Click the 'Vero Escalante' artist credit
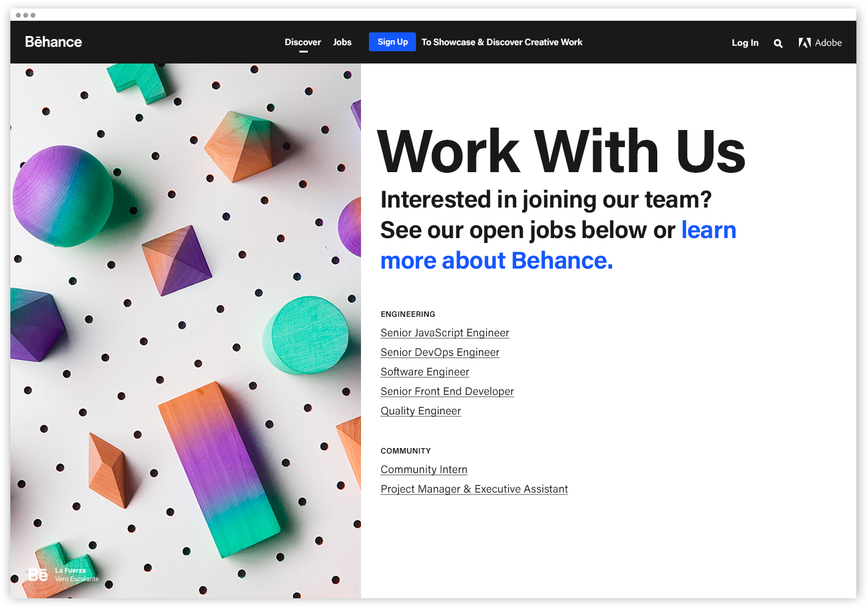This screenshot has height=608, width=868. pyautogui.click(x=77, y=579)
